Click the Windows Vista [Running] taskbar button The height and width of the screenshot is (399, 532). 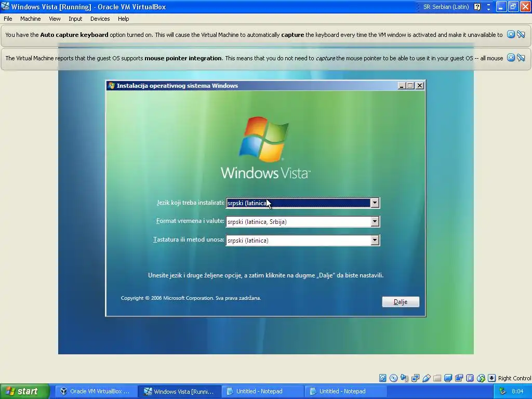pos(179,391)
